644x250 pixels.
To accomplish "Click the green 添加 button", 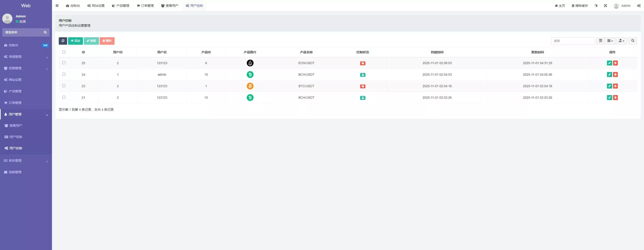I will (75, 41).
